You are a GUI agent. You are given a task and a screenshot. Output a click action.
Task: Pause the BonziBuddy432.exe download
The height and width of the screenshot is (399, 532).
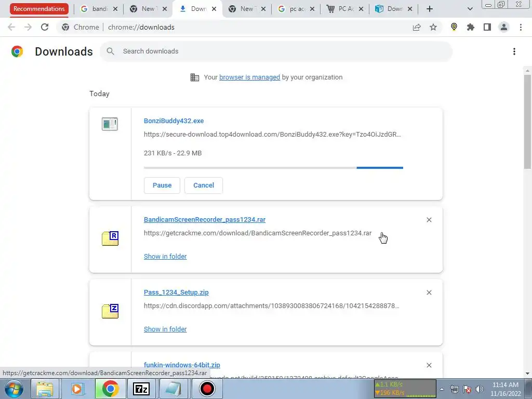pos(162,185)
